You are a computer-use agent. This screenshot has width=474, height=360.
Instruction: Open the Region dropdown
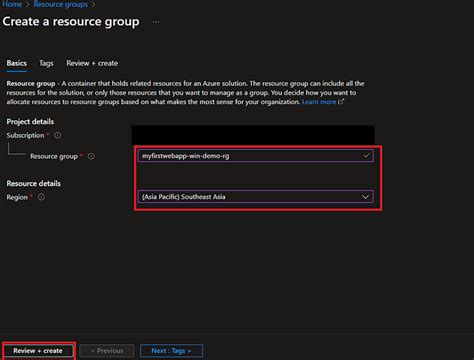pos(256,197)
